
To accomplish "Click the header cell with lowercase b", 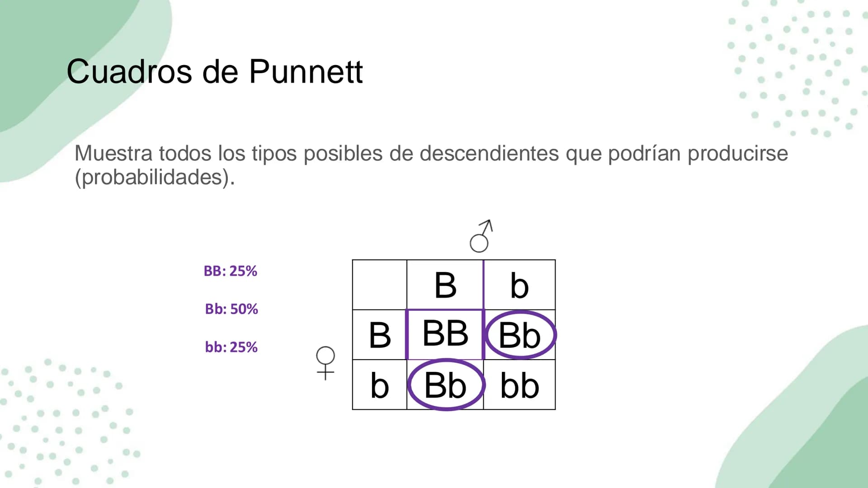I will coord(519,285).
